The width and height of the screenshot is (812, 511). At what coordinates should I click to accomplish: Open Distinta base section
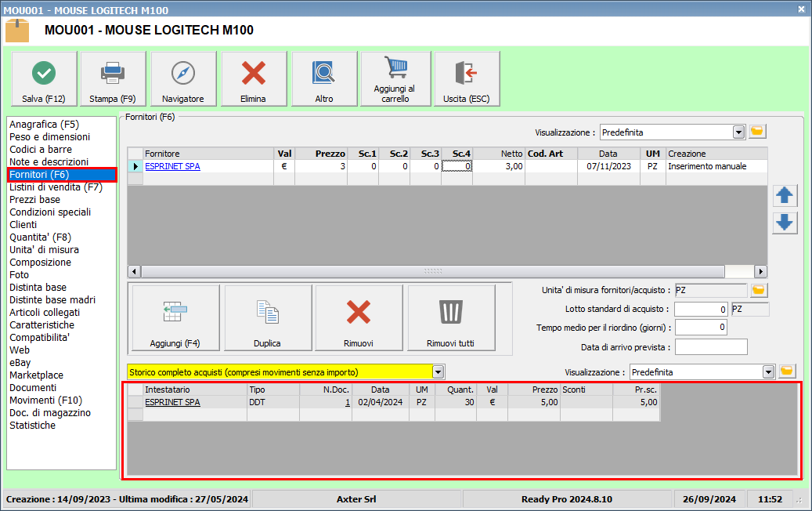[x=38, y=287]
